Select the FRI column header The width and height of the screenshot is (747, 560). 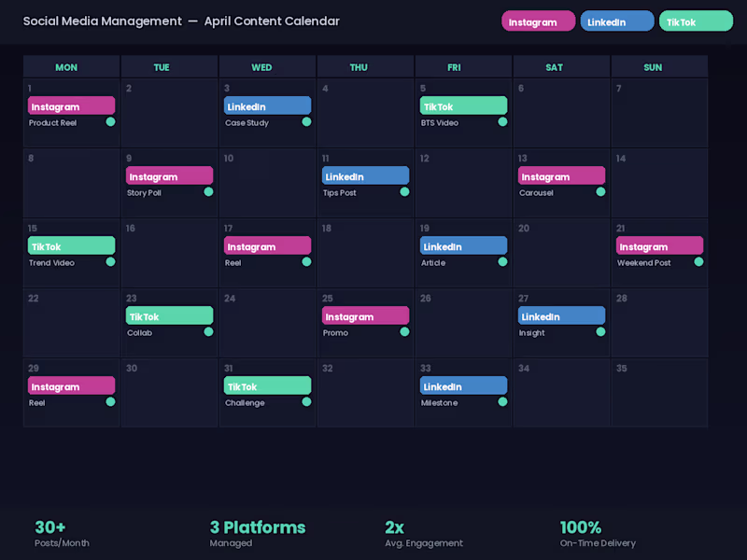463,66
